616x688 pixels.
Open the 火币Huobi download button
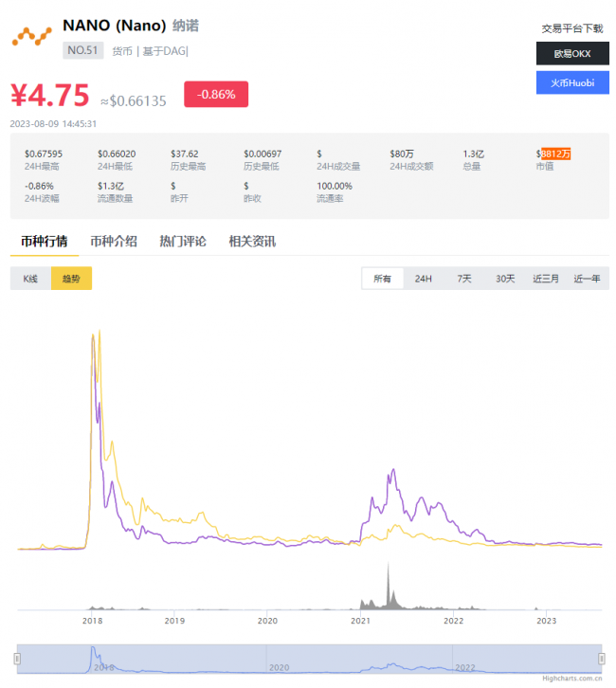(571, 82)
